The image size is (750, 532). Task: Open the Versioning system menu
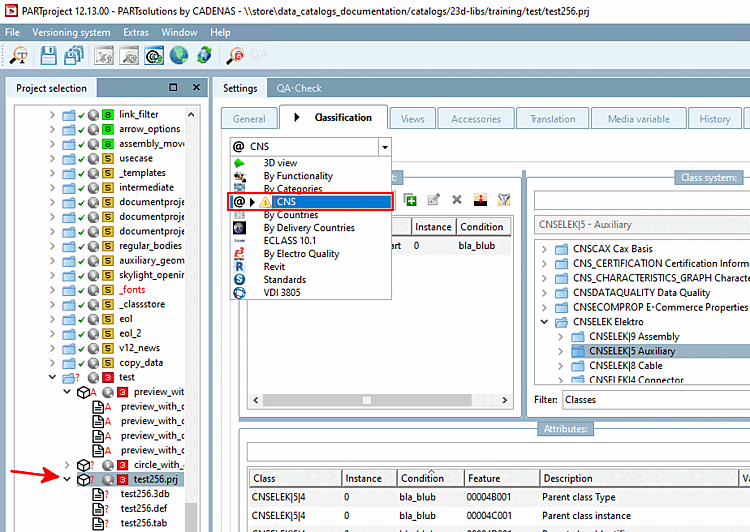click(x=71, y=33)
